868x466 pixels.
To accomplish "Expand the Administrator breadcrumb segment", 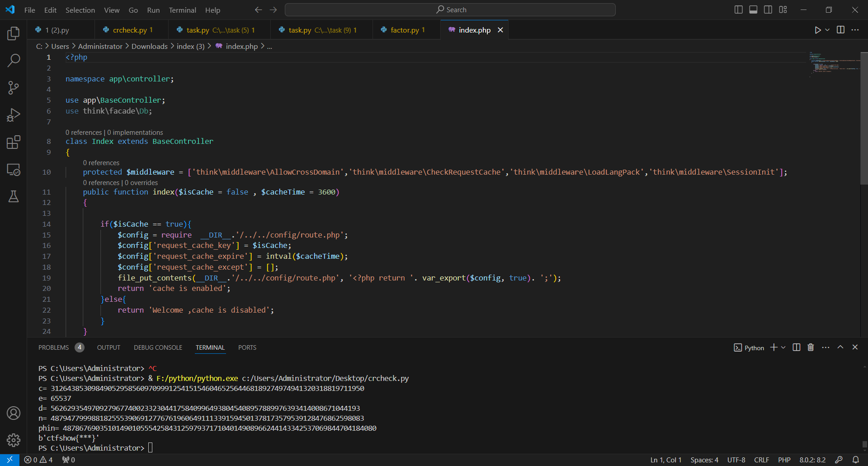I will click(x=100, y=47).
